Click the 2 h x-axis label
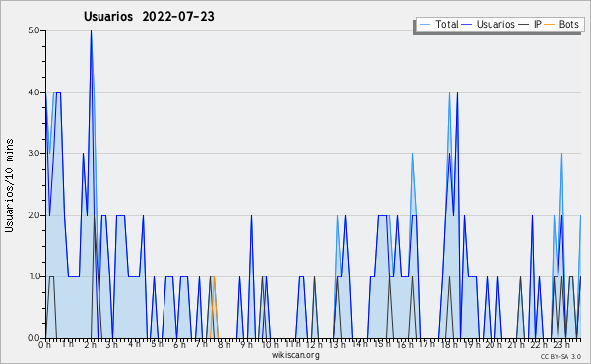591x364 pixels. 90,344
